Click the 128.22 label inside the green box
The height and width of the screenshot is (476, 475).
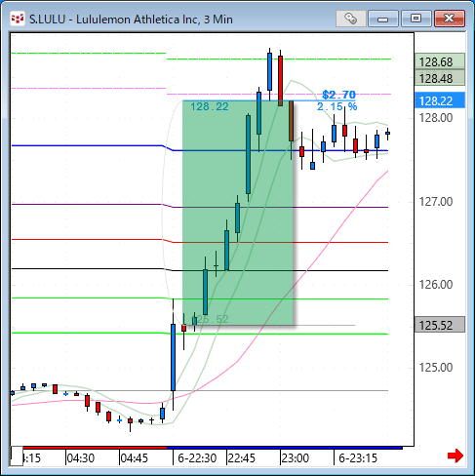pos(210,106)
